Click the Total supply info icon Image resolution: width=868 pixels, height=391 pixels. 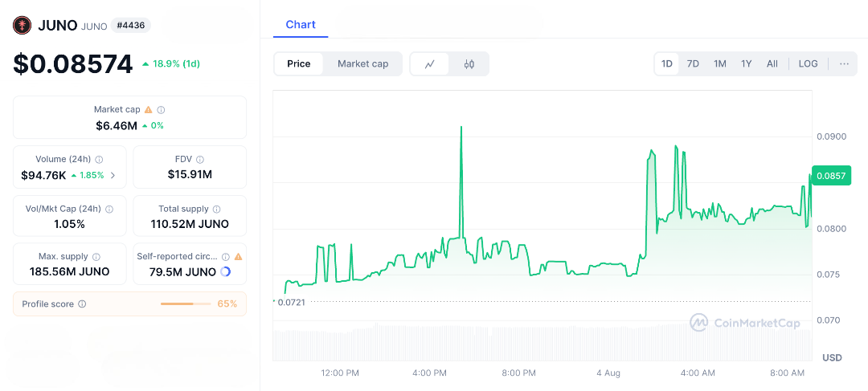pos(216,209)
